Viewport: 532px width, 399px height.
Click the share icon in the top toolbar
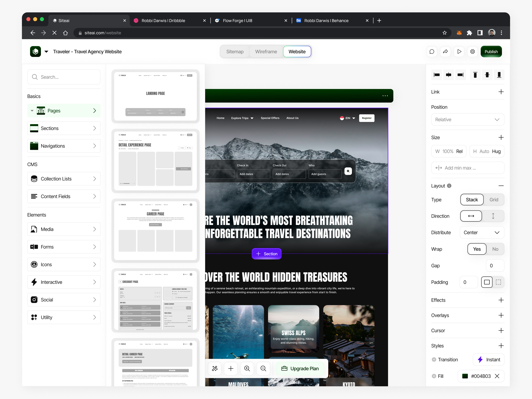click(x=445, y=51)
